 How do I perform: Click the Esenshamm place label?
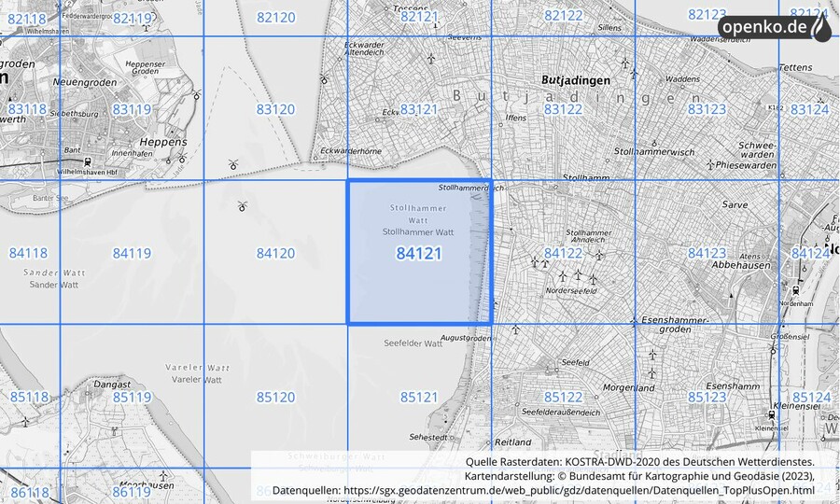[733, 386]
